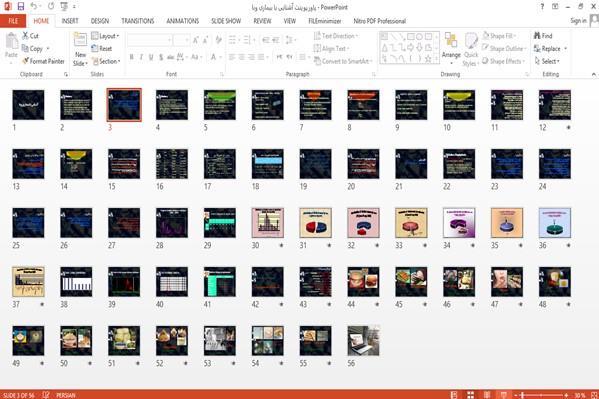This screenshot has width=599, height=399.
Task: Open Align Text dropdown
Action: click(331, 49)
